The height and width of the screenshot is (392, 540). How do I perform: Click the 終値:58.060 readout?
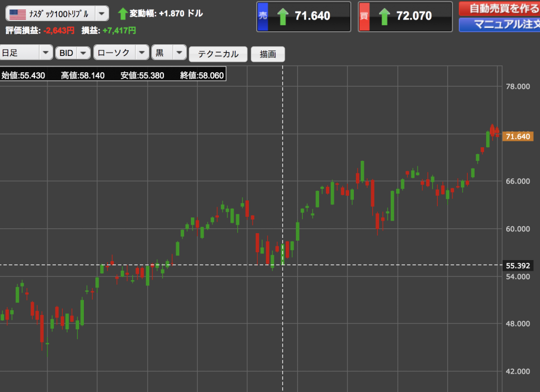[x=202, y=75]
